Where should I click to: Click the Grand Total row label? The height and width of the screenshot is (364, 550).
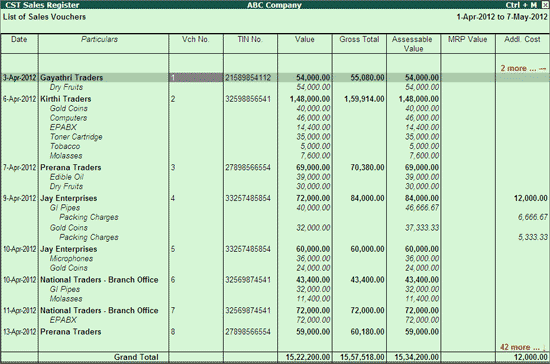(136, 357)
